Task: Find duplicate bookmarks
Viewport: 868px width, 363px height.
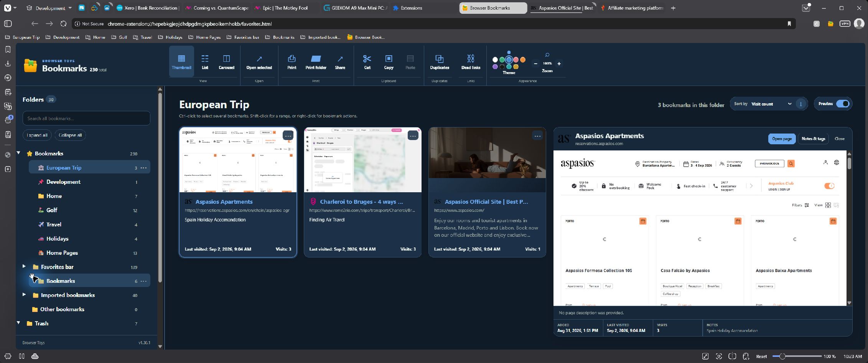Action: click(439, 62)
